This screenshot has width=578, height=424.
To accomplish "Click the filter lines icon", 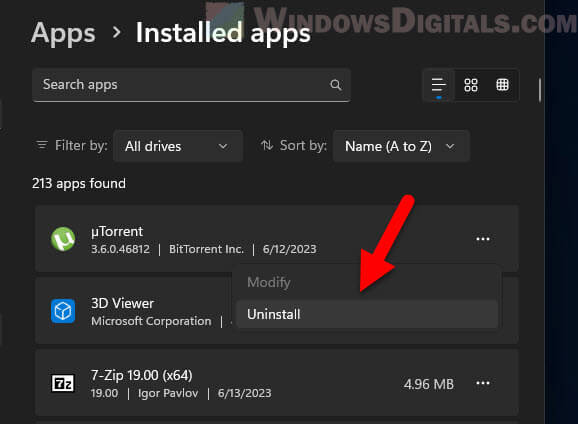I will 42,145.
